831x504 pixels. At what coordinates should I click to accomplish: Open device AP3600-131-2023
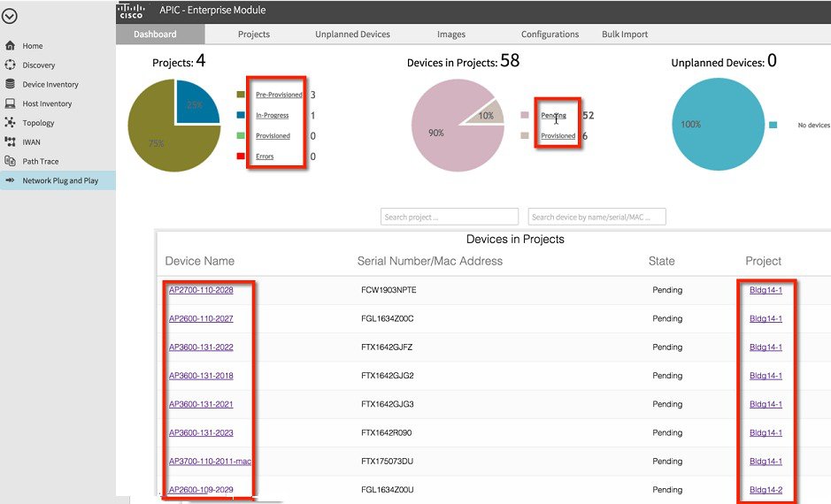point(201,433)
